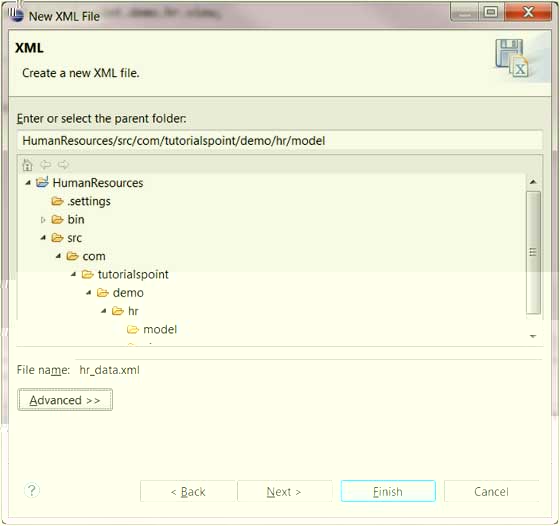Click the File name input field

(x=309, y=370)
